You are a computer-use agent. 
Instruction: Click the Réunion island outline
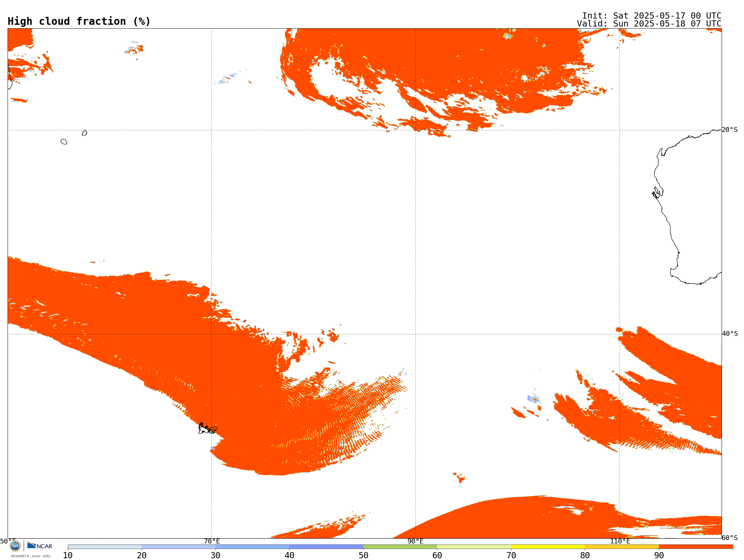click(x=64, y=142)
